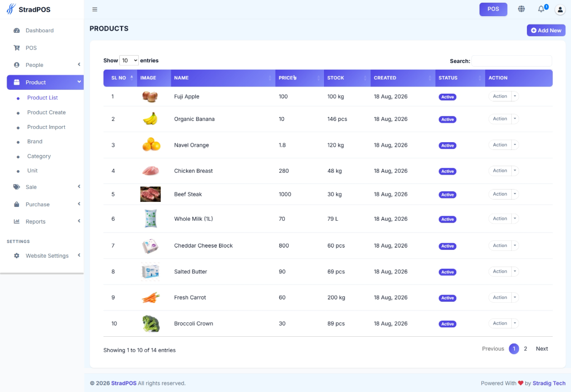This screenshot has height=392, width=571.
Task: Click the Beef Steak price 1000 cell
Action: click(x=285, y=194)
